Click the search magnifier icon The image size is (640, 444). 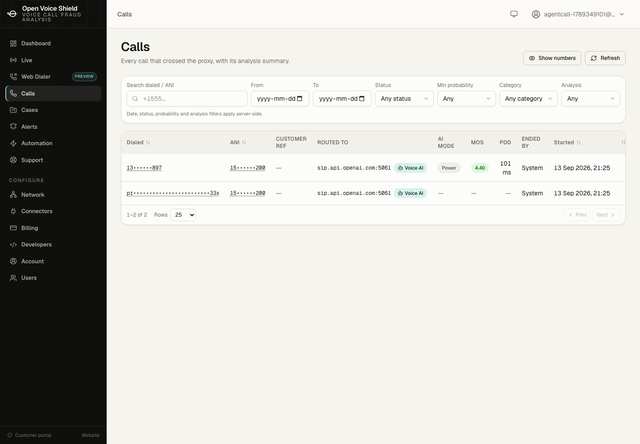(135, 99)
